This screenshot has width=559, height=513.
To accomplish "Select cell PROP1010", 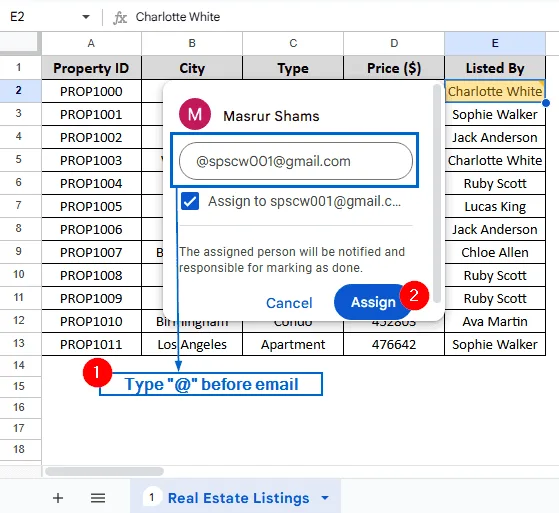I will point(91,321).
